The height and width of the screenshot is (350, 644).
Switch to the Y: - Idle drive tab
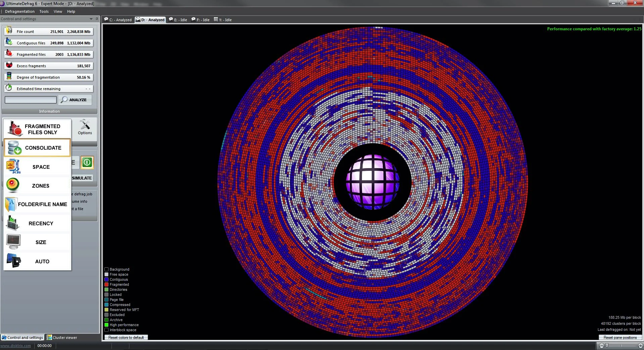pos(223,20)
